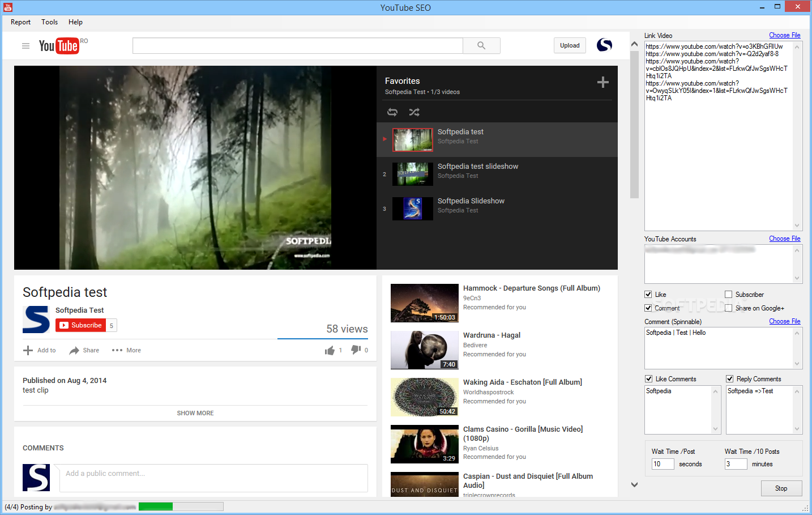Click the search magnifier button
Screen dimensions: 812x515
(x=481, y=45)
